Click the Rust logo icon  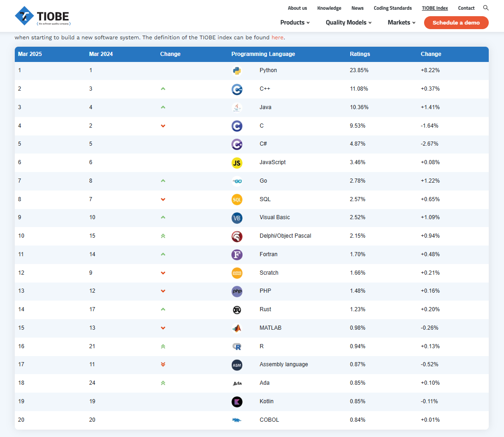237,310
